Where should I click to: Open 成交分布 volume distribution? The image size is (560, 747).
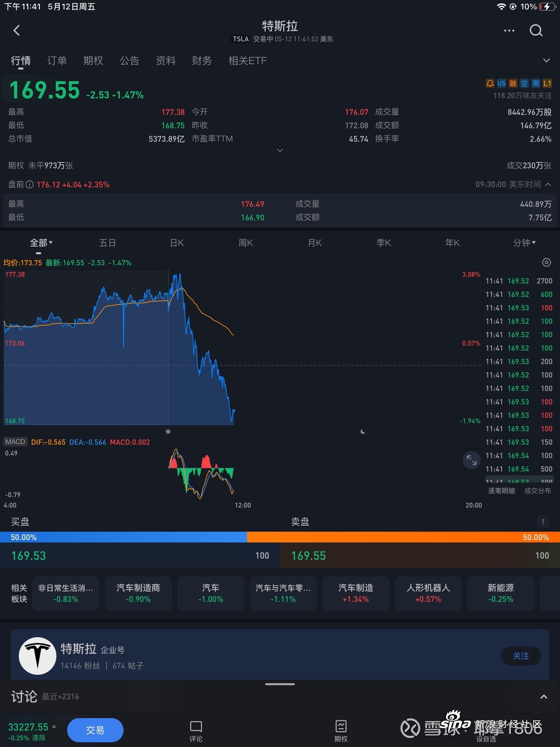[538, 491]
